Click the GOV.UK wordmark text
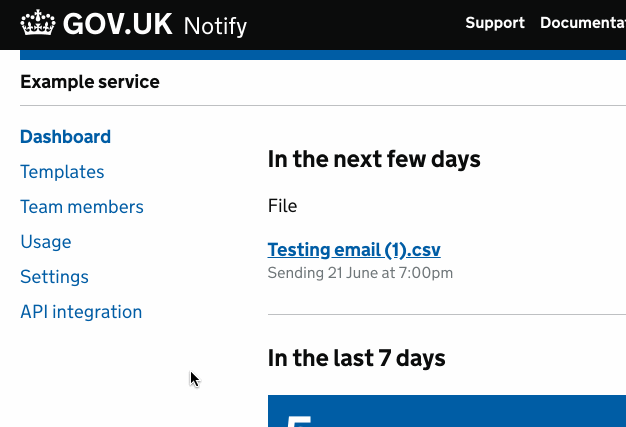The width and height of the screenshot is (626, 427). [117, 24]
